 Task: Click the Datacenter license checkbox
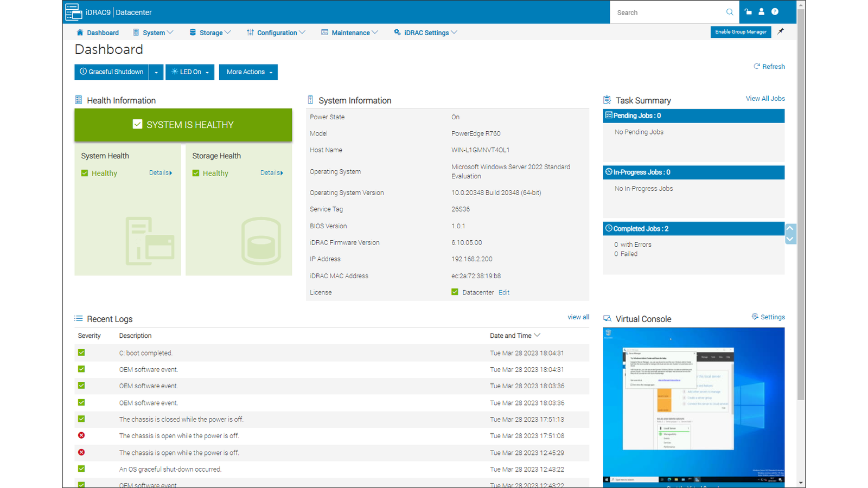click(x=455, y=292)
